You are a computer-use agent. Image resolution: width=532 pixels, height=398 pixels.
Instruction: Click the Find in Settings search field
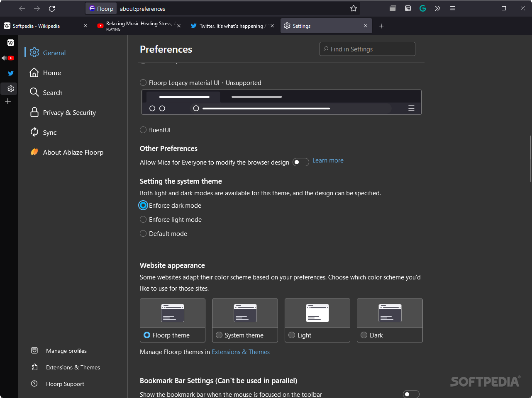(367, 49)
